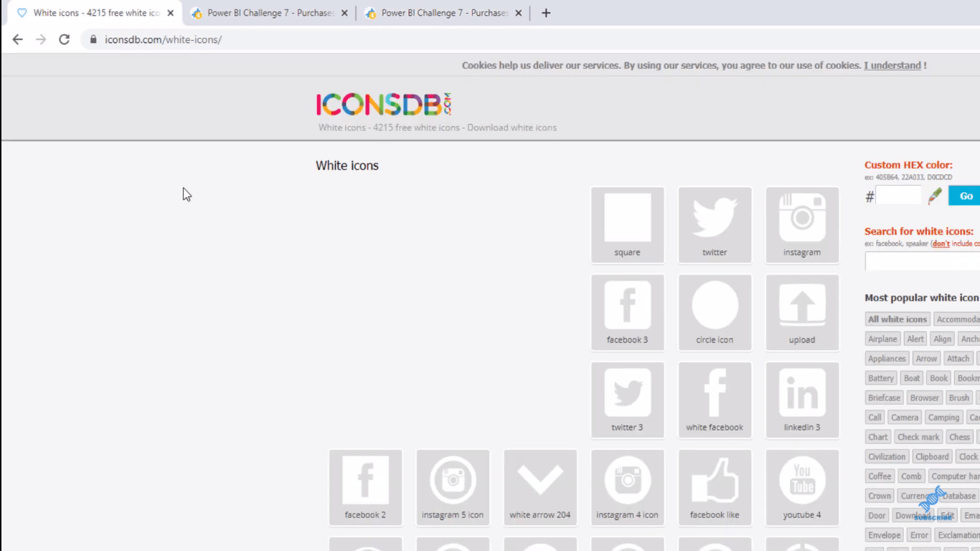
Task: Open the youtube 4 icon
Action: [x=802, y=487]
